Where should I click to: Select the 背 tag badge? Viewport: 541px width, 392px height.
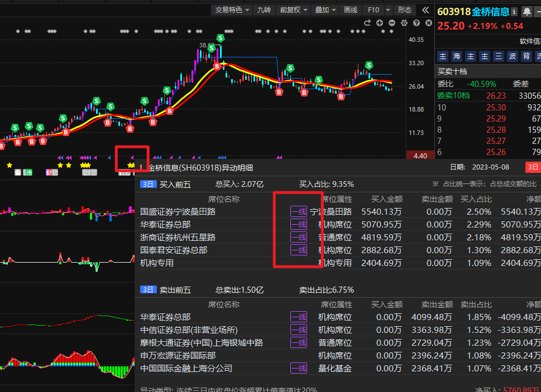pos(526,56)
